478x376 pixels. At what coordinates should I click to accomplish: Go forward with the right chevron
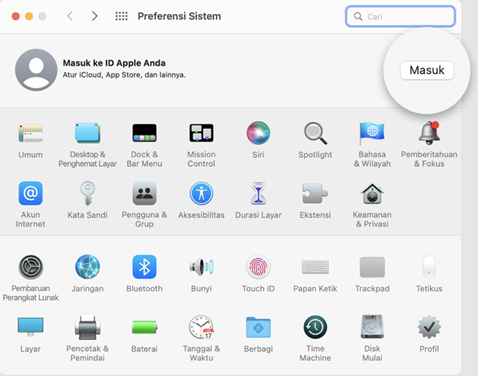click(x=95, y=16)
